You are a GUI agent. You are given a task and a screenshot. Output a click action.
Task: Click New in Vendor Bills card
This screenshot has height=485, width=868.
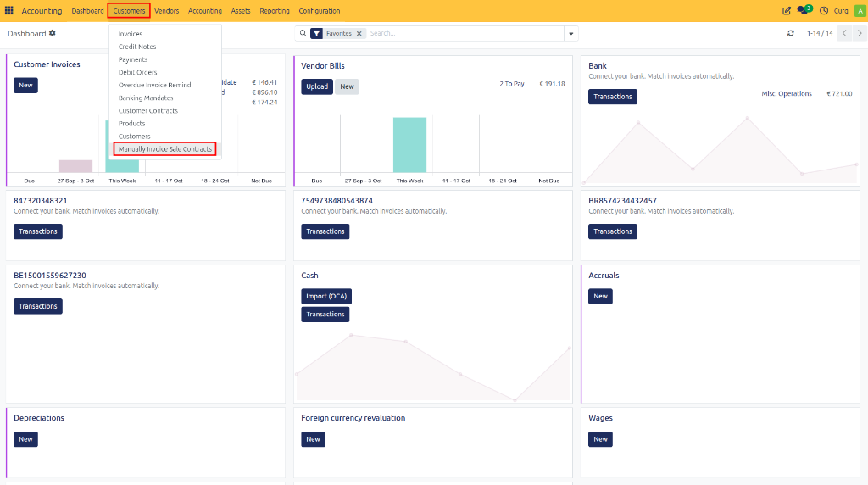click(347, 86)
